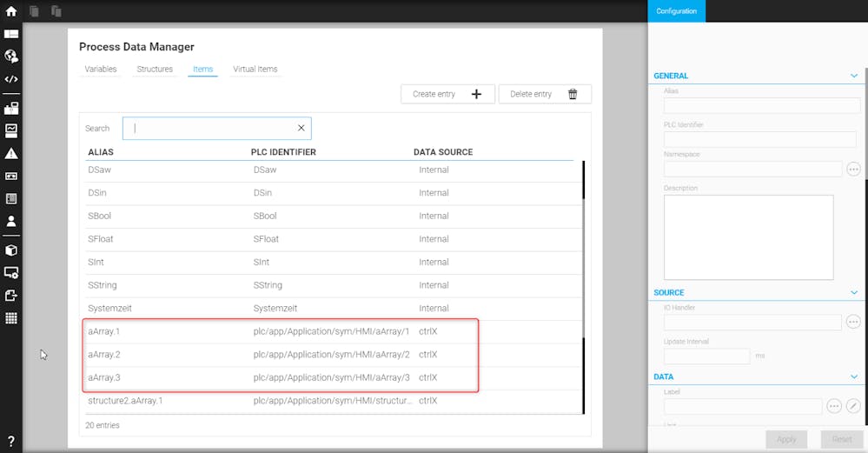Select the aArray.1 alias row
This screenshot has width=868, height=453.
tap(334, 331)
